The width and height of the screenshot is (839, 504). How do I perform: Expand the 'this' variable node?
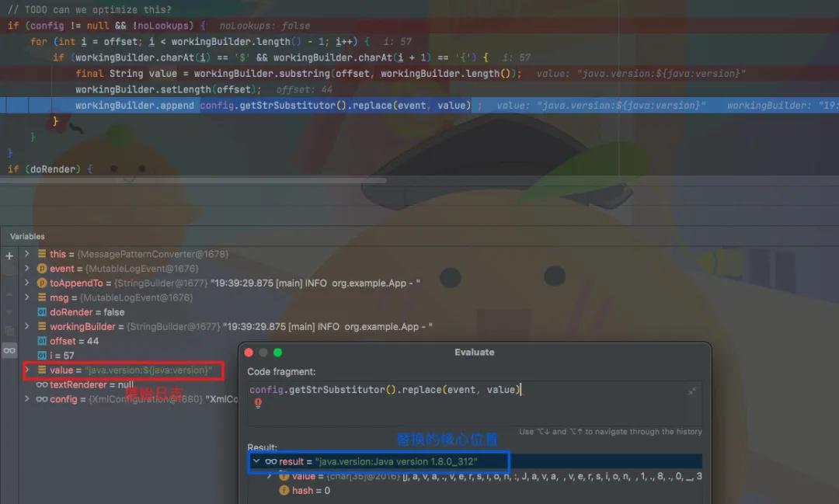click(x=26, y=254)
